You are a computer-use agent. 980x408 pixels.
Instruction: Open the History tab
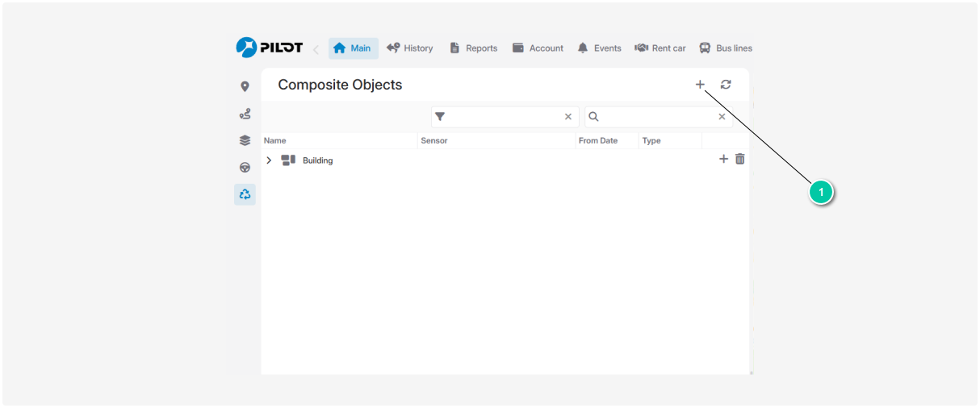[410, 48]
